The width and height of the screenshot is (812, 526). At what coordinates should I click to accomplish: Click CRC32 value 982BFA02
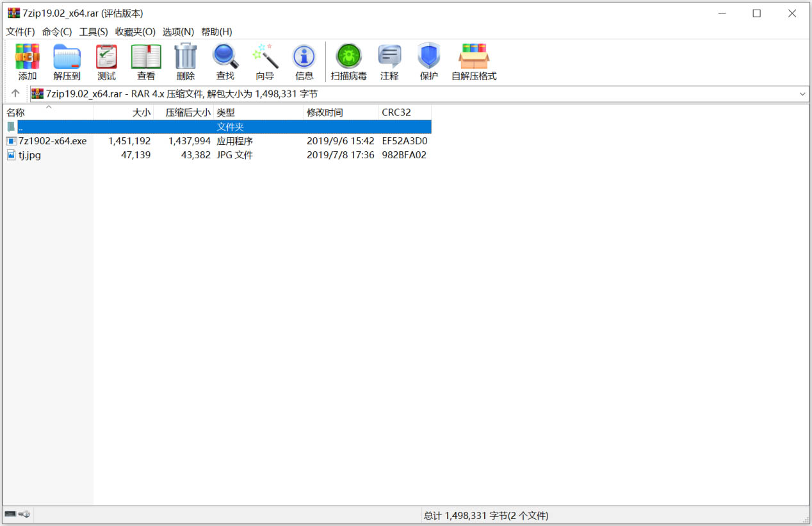[x=404, y=155]
